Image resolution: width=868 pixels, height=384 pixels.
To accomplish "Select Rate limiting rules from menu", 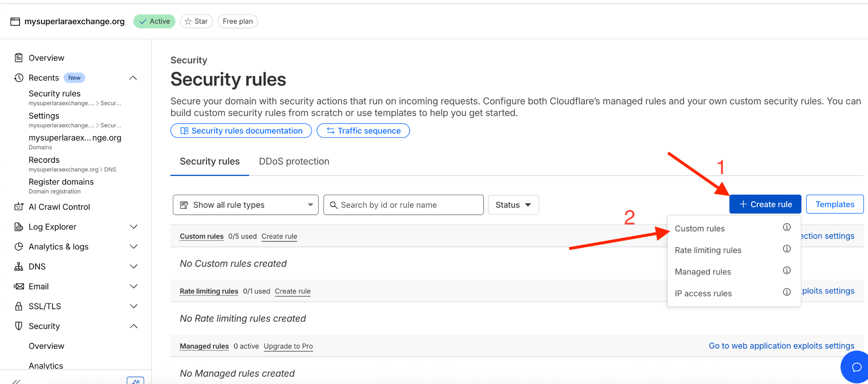I will click(708, 250).
